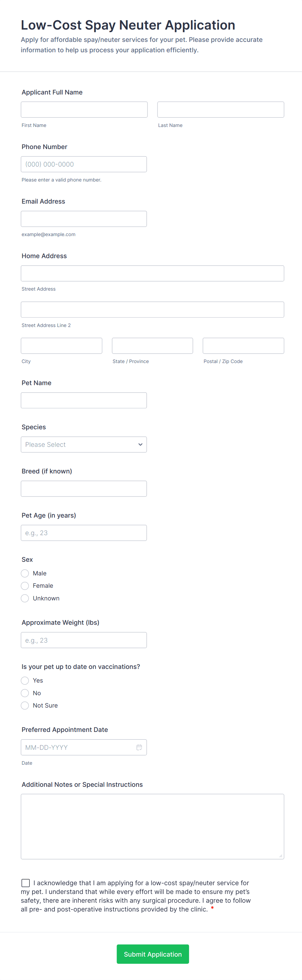Open the Species dropdown
The height and width of the screenshot is (980, 302).
click(84, 444)
